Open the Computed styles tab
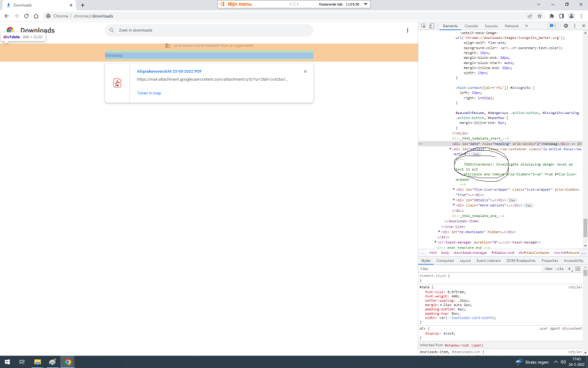 coord(445,261)
